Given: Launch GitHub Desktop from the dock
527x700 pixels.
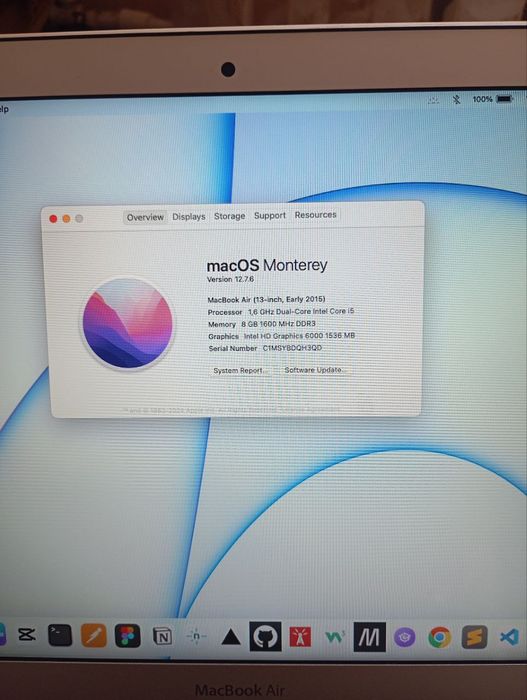Looking at the screenshot, I should click(265, 636).
